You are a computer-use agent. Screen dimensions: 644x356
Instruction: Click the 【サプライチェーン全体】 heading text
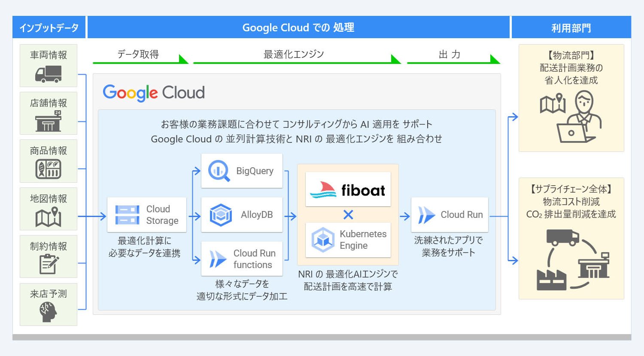pos(571,189)
